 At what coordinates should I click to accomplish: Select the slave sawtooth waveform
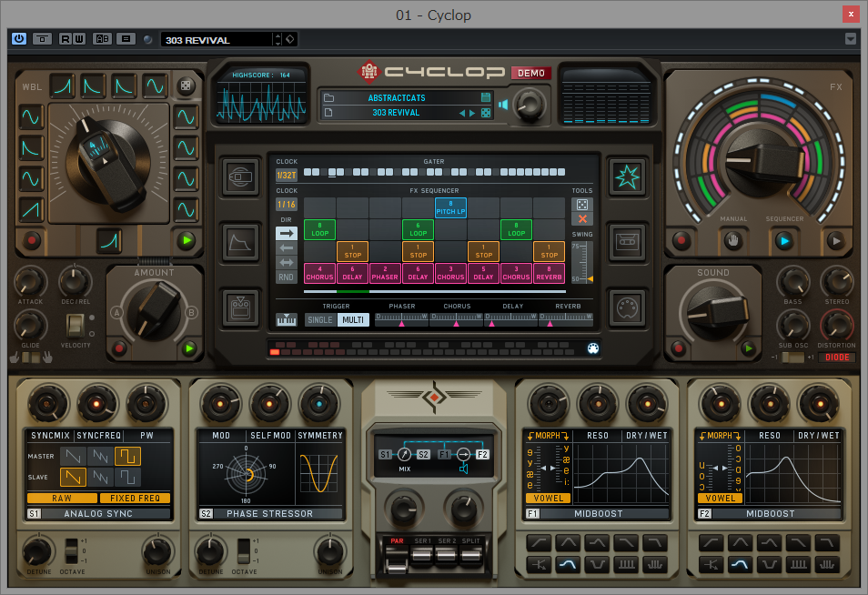73,477
